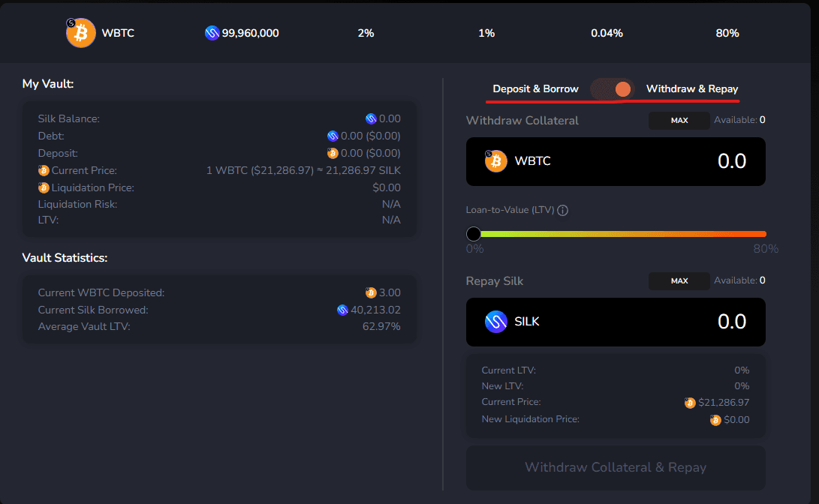Click MAX for Withdraw Collateral
Screen dimensions: 819x504
point(679,121)
